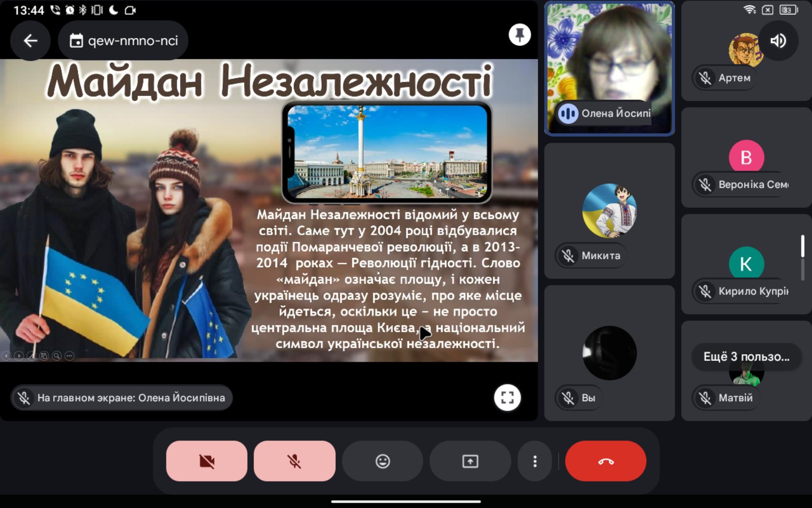
Task: Tap the muted mic icon beside Вы
Action: coord(568,398)
